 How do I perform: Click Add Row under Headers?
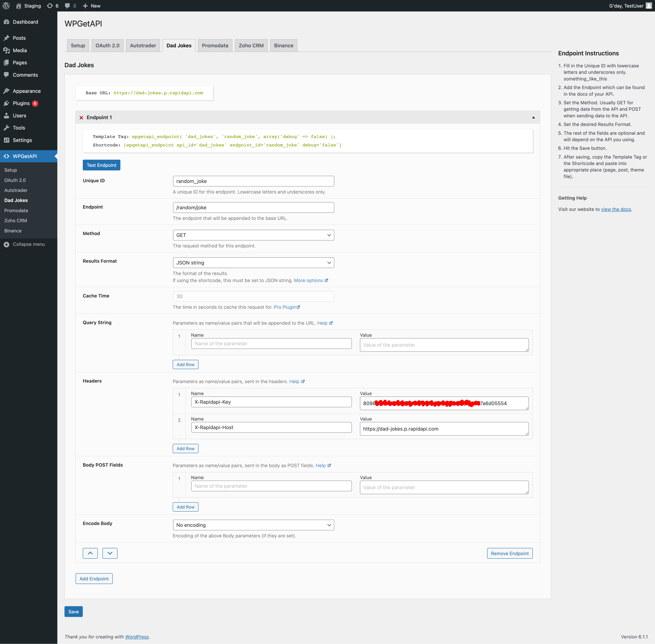coord(186,449)
